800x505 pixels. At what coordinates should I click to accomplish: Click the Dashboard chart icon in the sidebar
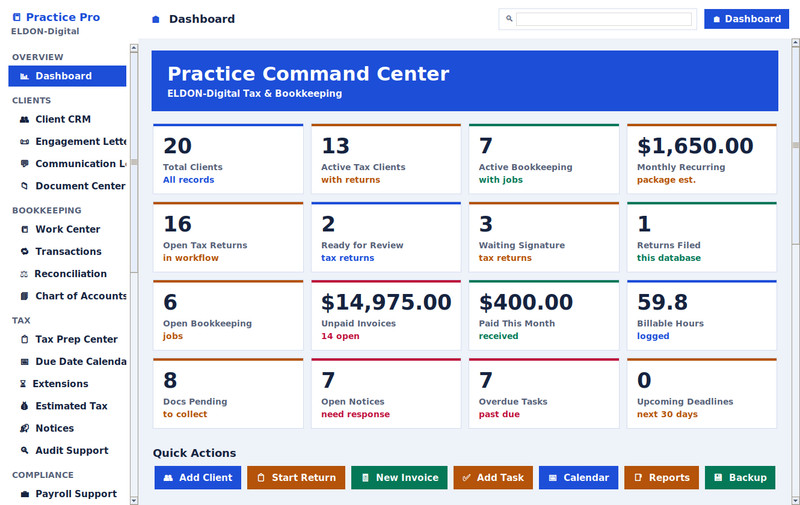(24, 76)
